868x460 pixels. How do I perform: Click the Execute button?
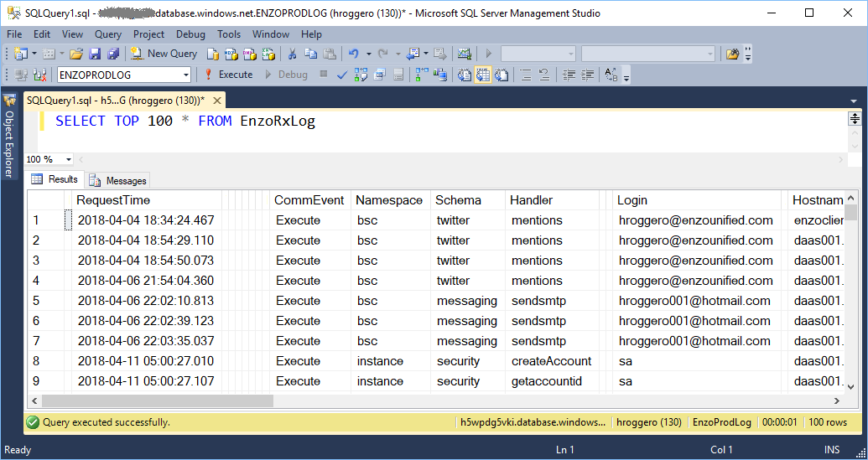[229, 75]
